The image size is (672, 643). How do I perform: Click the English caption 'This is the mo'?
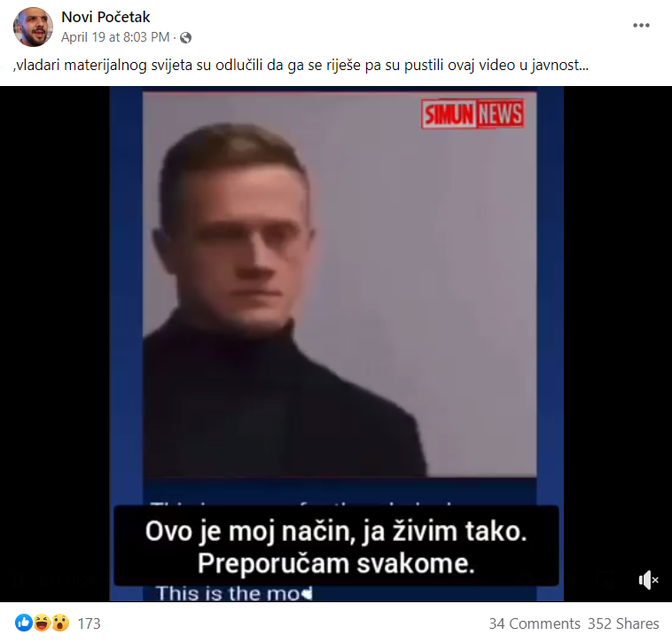click(234, 593)
